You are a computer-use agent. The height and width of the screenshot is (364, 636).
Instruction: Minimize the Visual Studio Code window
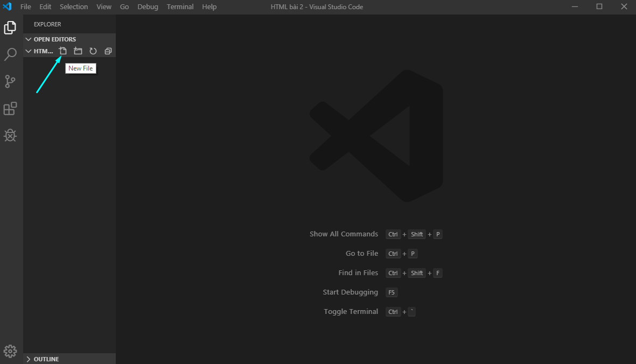(575, 6)
